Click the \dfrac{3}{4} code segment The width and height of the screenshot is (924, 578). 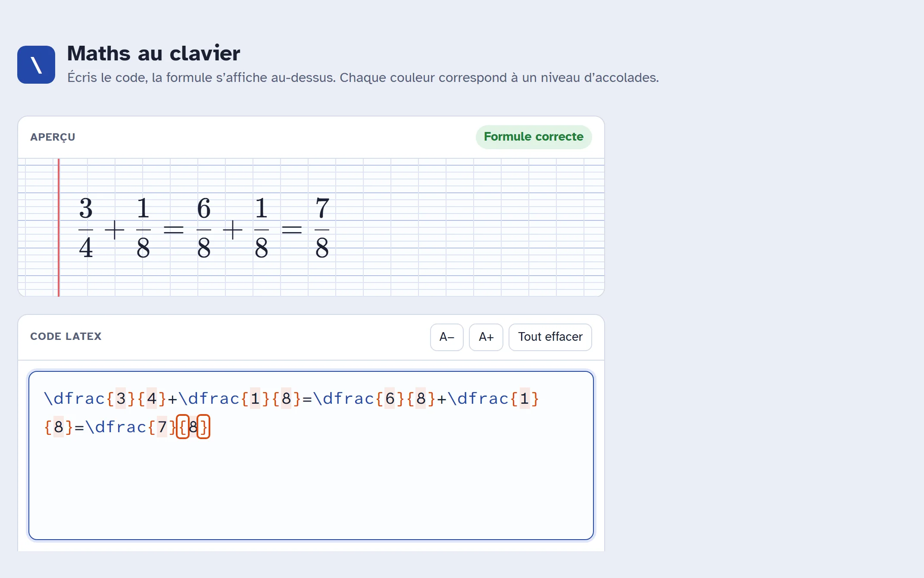click(x=105, y=399)
